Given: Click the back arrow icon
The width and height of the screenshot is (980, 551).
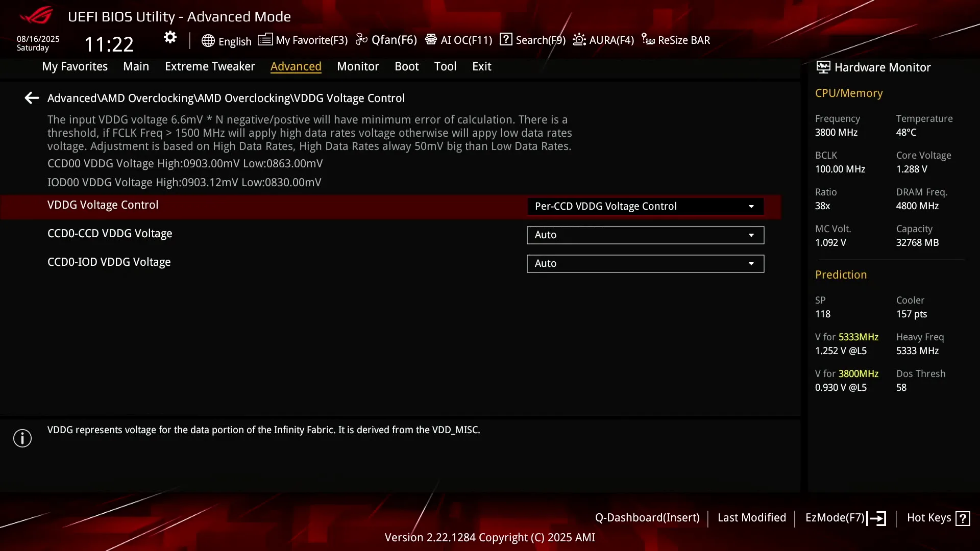Looking at the screenshot, I should coord(32,98).
